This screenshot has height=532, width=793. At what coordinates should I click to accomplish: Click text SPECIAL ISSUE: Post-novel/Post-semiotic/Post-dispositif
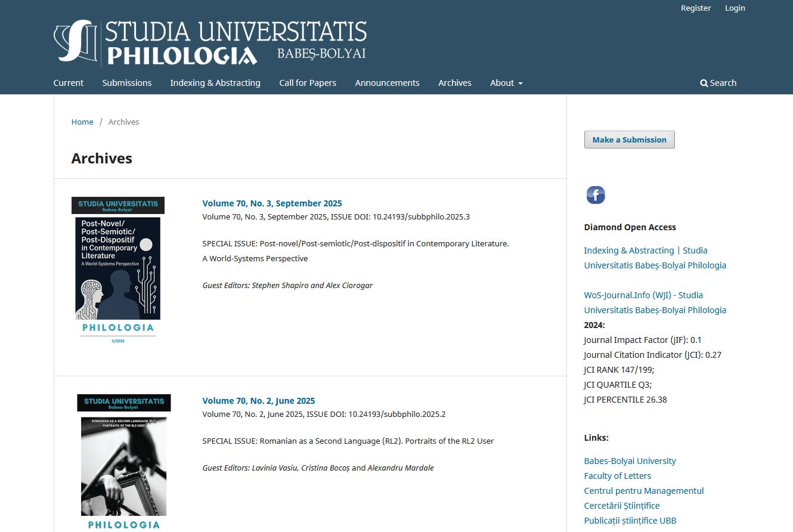355,243
